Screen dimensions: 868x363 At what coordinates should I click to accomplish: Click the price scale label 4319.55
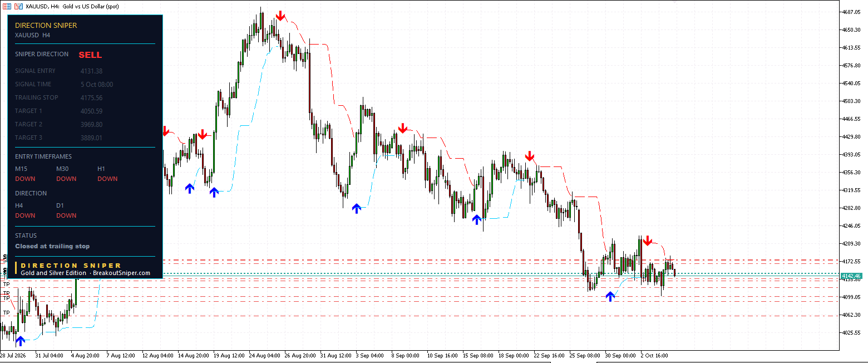point(852,190)
